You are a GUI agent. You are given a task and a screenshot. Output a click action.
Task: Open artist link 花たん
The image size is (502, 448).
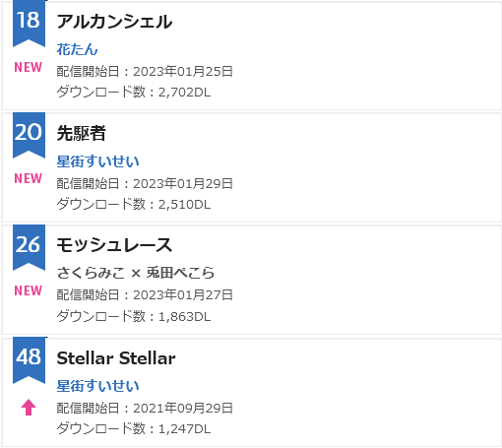tap(77, 49)
